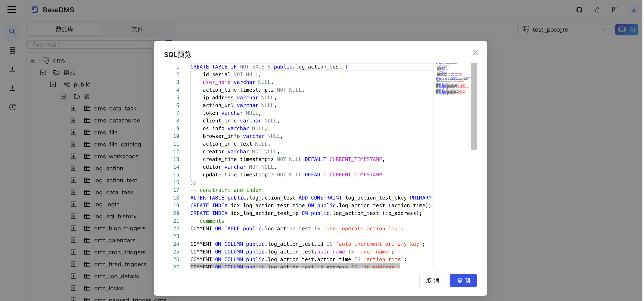
Task: Switch language with the translate icon
Action: (615, 10)
